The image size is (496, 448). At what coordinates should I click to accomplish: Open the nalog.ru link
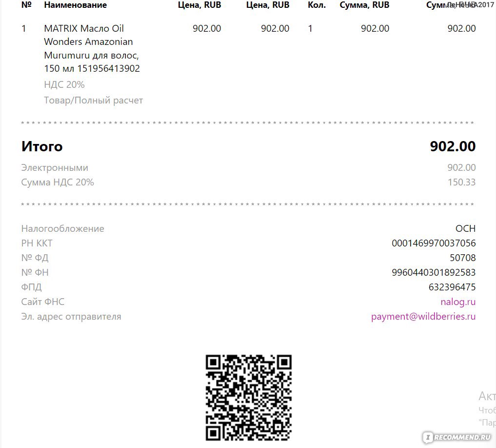tap(458, 302)
